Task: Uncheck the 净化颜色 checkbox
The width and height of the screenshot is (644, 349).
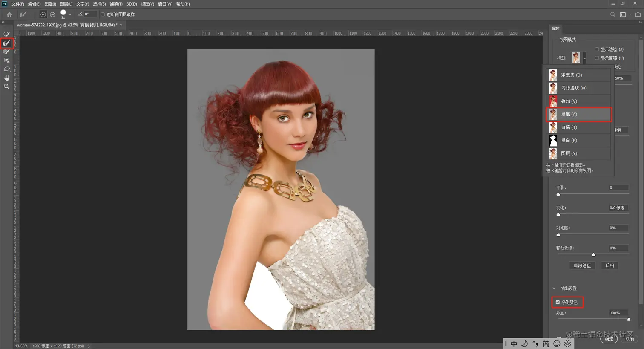Action: pyautogui.click(x=558, y=303)
